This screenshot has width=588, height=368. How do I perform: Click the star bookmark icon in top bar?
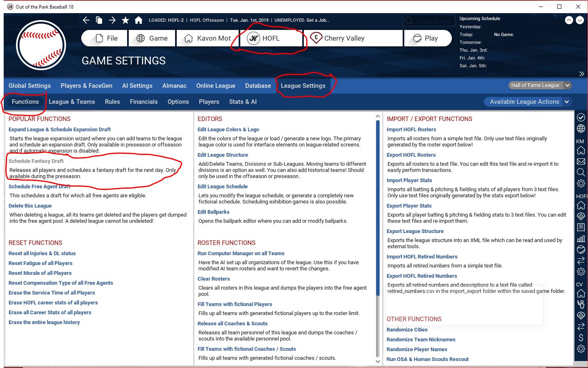tap(125, 20)
